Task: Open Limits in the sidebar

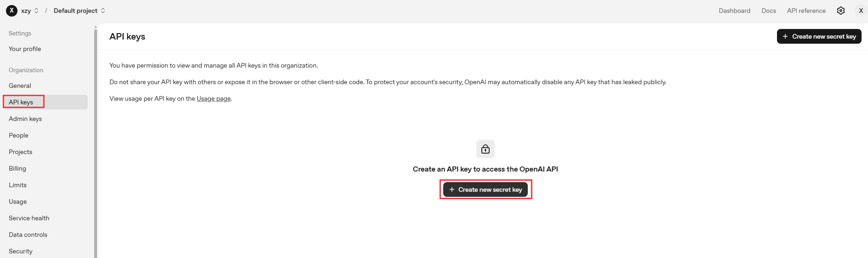Action: [x=17, y=185]
